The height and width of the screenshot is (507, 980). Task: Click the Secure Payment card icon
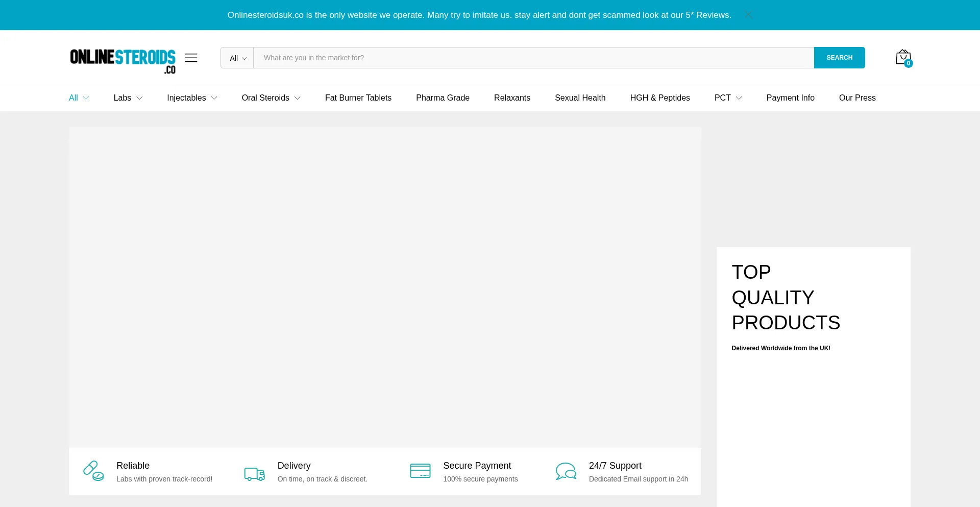pos(420,471)
